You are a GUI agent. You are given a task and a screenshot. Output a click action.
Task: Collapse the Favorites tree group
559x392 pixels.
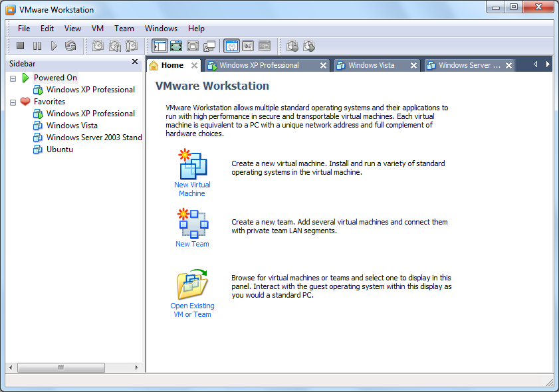(x=13, y=102)
